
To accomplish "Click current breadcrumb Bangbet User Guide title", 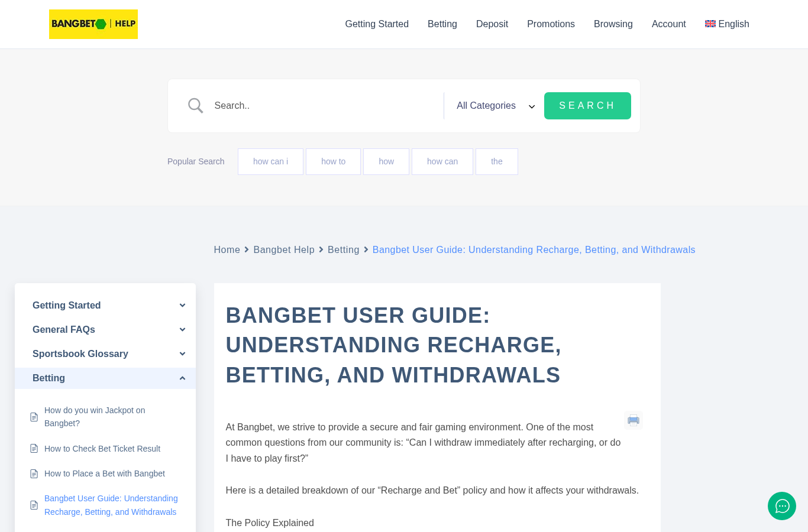I will coord(534,250).
